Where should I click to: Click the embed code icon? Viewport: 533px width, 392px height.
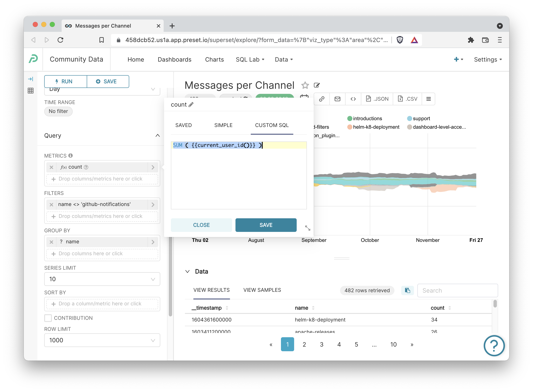pos(353,99)
